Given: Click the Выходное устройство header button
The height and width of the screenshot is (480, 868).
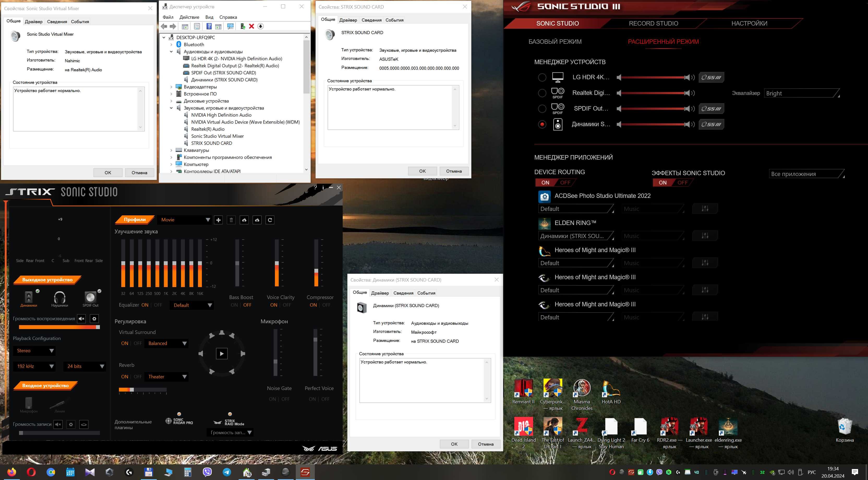Looking at the screenshot, I should (47, 280).
